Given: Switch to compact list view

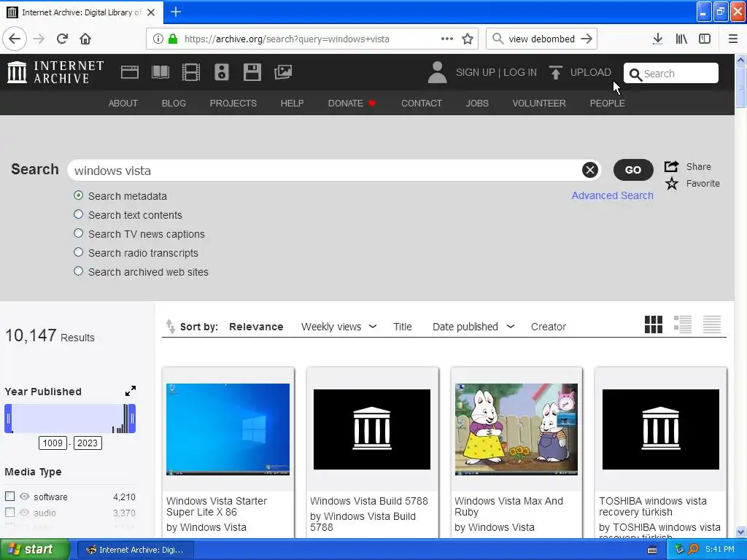Looking at the screenshot, I should click(712, 324).
